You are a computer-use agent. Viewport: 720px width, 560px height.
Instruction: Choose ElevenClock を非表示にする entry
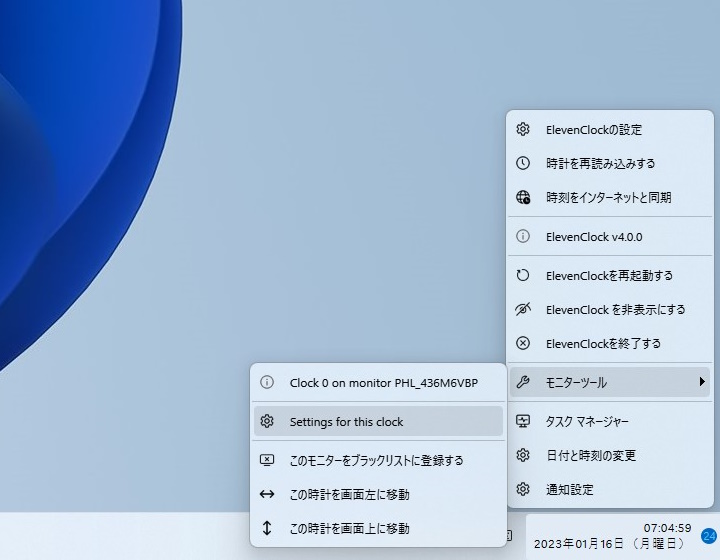(610, 310)
